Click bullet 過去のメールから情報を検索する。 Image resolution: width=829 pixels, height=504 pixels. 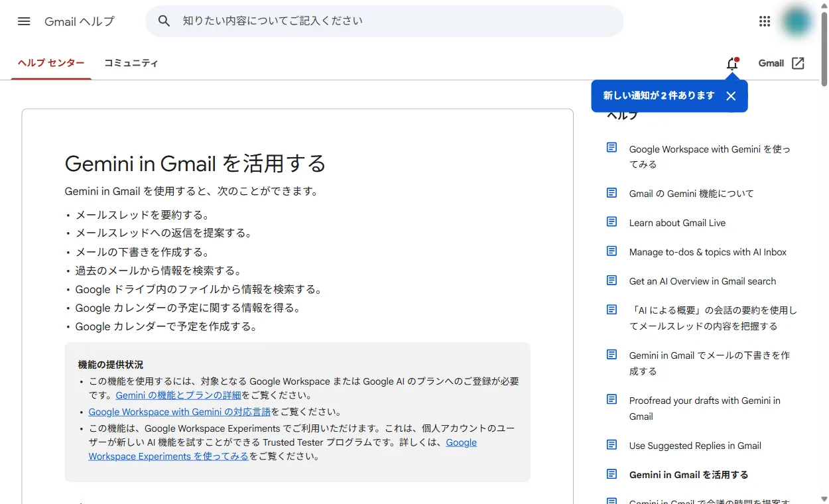pyautogui.click(x=159, y=271)
